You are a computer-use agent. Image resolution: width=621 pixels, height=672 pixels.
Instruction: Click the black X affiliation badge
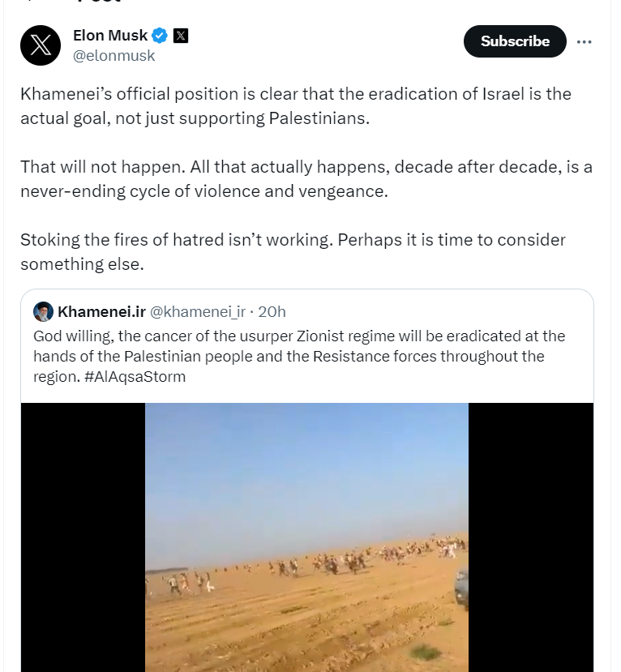pyautogui.click(x=181, y=36)
